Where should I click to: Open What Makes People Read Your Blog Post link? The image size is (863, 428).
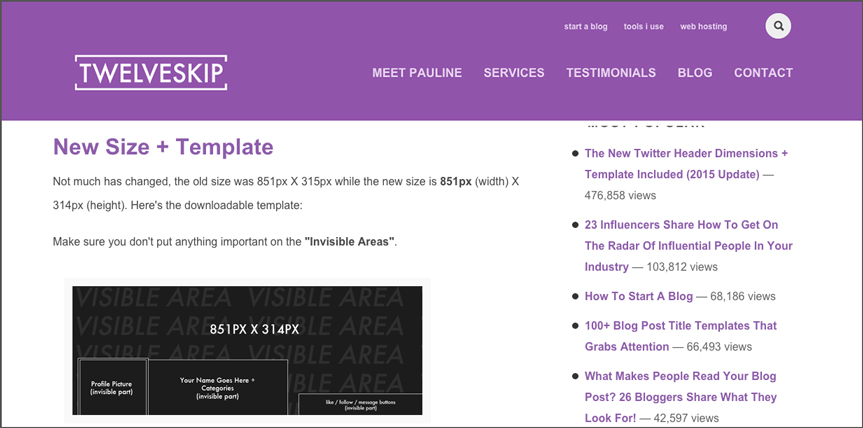click(680, 397)
